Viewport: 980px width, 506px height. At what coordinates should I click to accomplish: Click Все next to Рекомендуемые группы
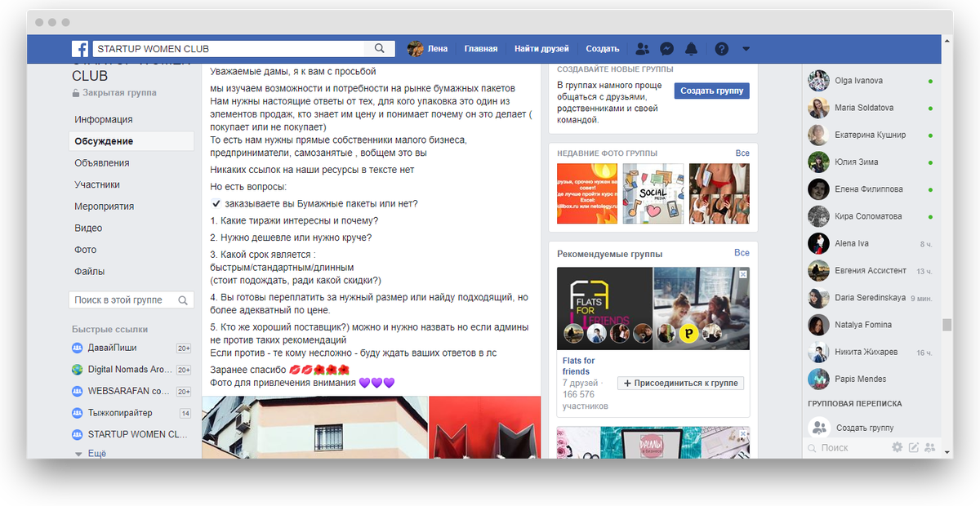click(742, 253)
